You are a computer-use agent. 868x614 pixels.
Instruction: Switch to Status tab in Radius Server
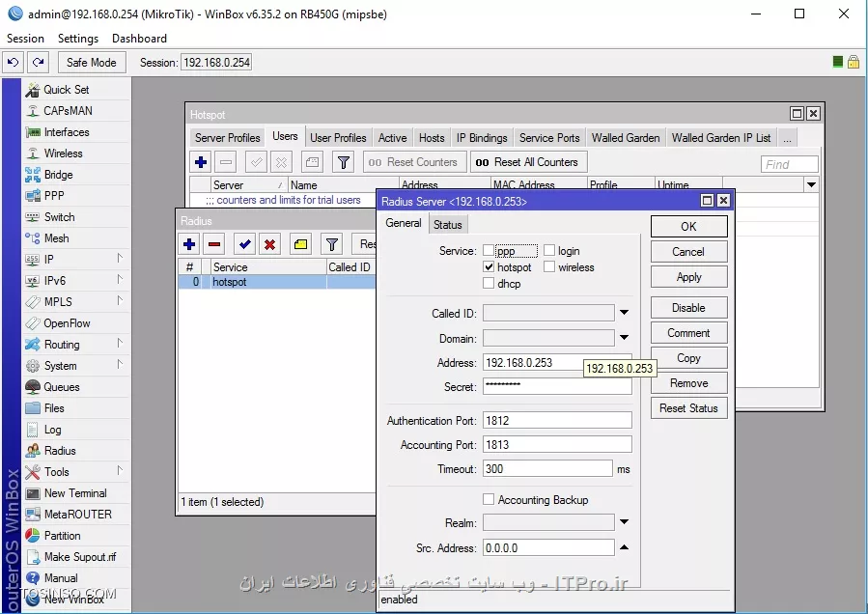pos(447,225)
